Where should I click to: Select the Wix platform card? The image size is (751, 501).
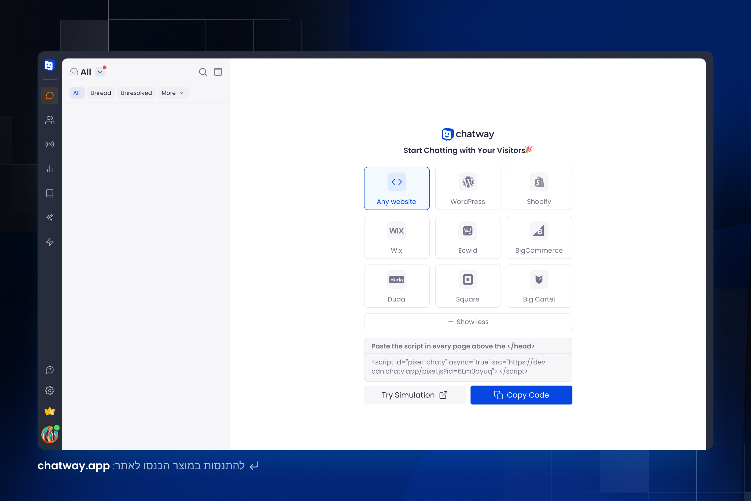397,237
